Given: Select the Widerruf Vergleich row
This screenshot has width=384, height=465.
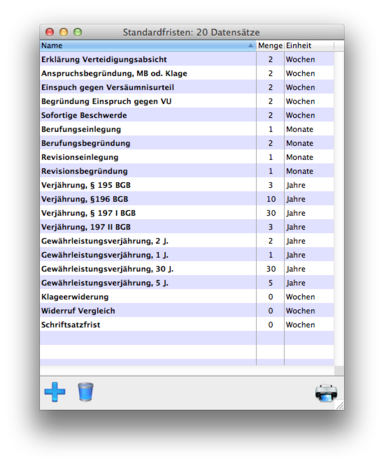Looking at the screenshot, I should tap(187, 311).
